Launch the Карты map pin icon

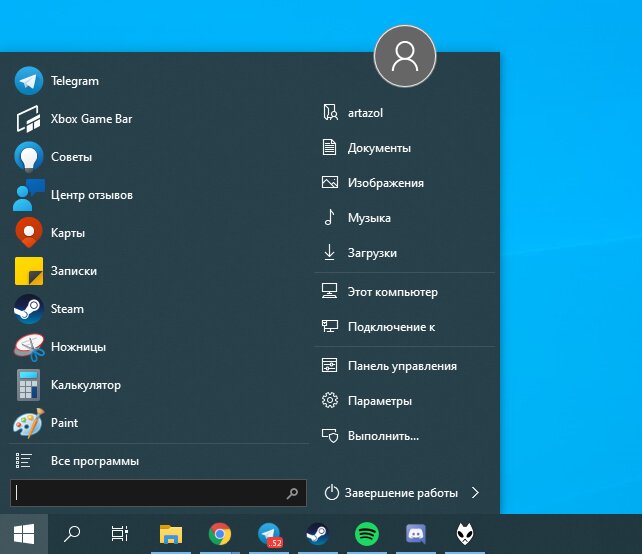[x=29, y=233]
